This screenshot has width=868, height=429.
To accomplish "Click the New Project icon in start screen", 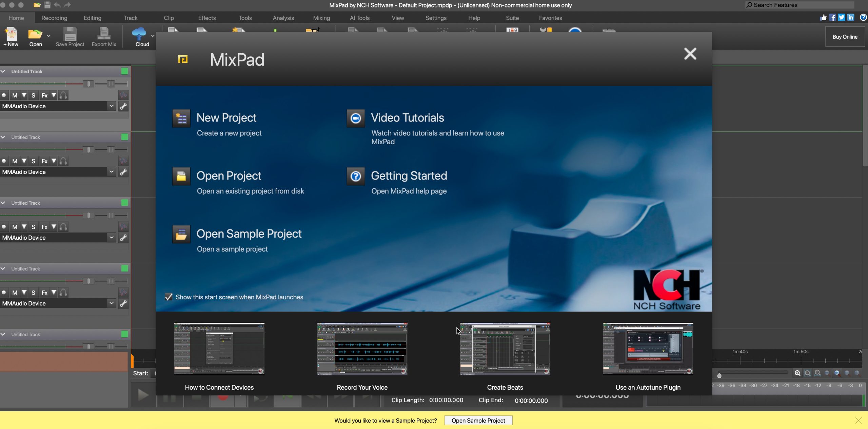I will pyautogui.click(x=181, y=118).
